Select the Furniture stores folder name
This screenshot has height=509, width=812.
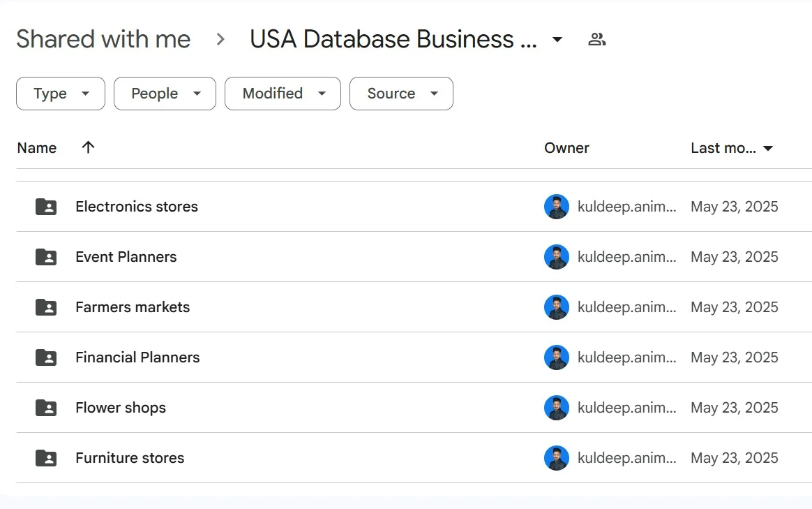click(x=130, y=458)
